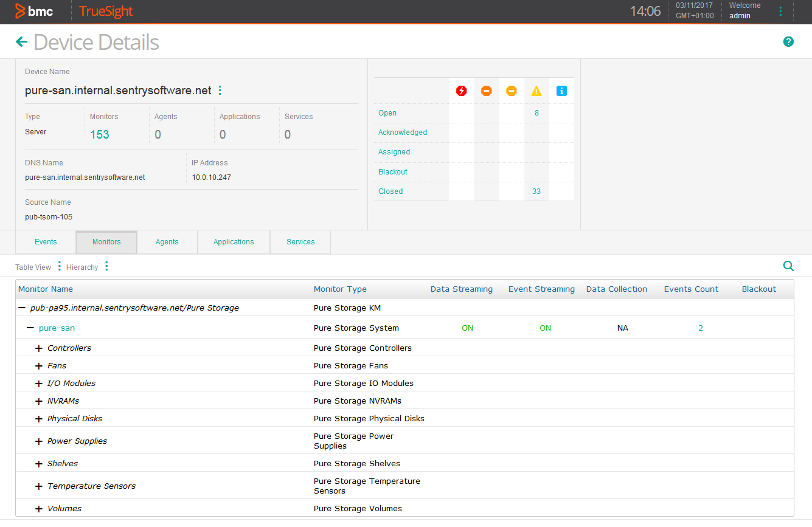The width and height of the screenshot is (812, 527).
Task: Collapse the pure-san monitor node
Action: (29, 328)
